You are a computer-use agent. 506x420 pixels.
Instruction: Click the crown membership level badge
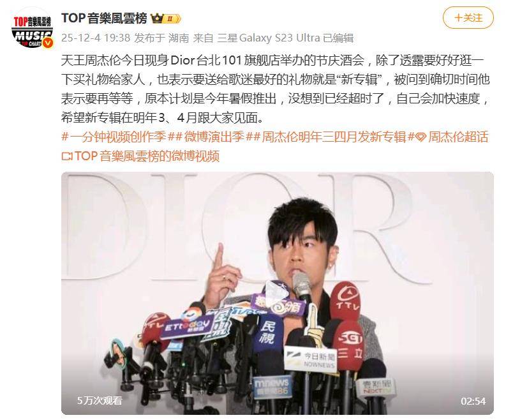167,19
